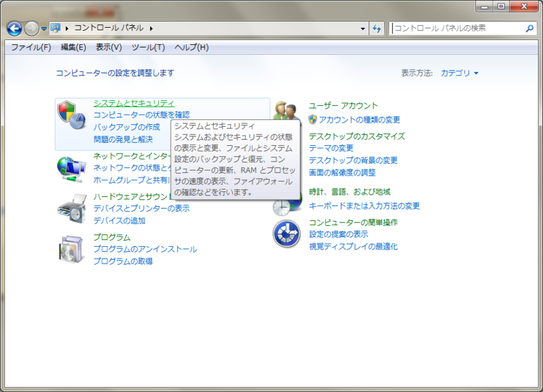The image size is (543, 392).
Task: Open User Accounts people icon
Action: tap(286, 111)
